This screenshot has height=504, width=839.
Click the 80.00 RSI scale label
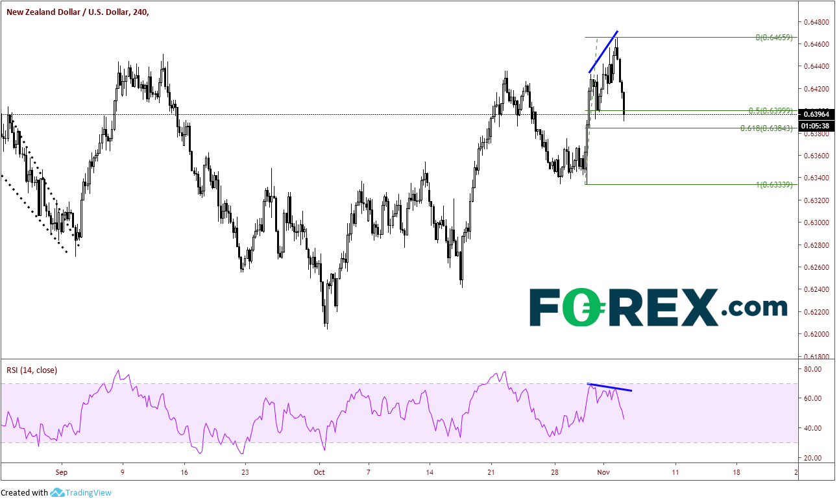tap(812, 368)
